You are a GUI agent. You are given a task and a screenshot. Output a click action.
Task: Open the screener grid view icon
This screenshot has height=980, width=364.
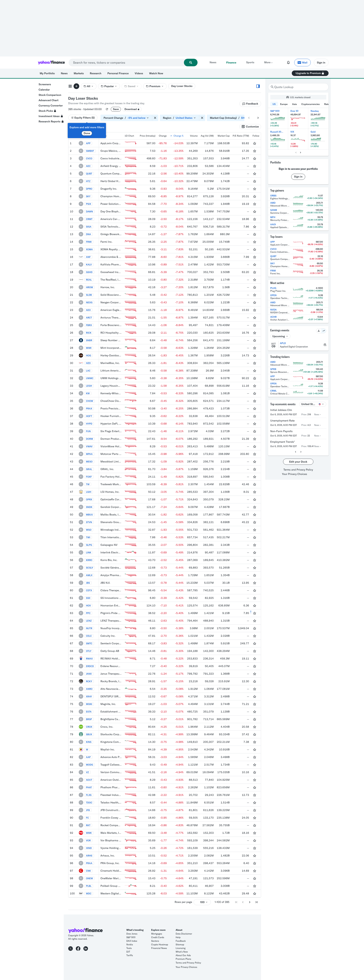click(x=70, y=86)
